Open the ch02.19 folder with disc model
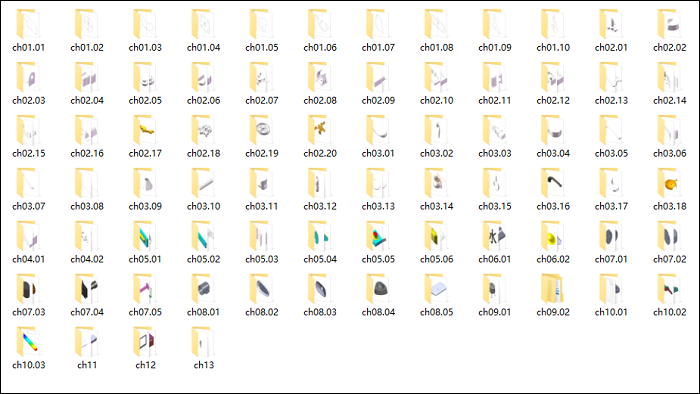The width and height of the screenshot is (700, 394). (x=262, y=130)
